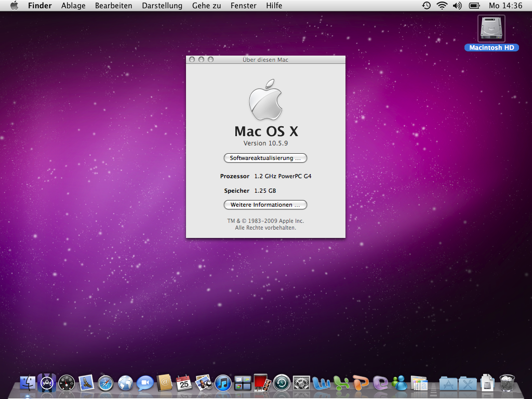Open Safari compass icon in Dock
The height and width of the screenshot is (399, 532).
click(x=106, y=383)
